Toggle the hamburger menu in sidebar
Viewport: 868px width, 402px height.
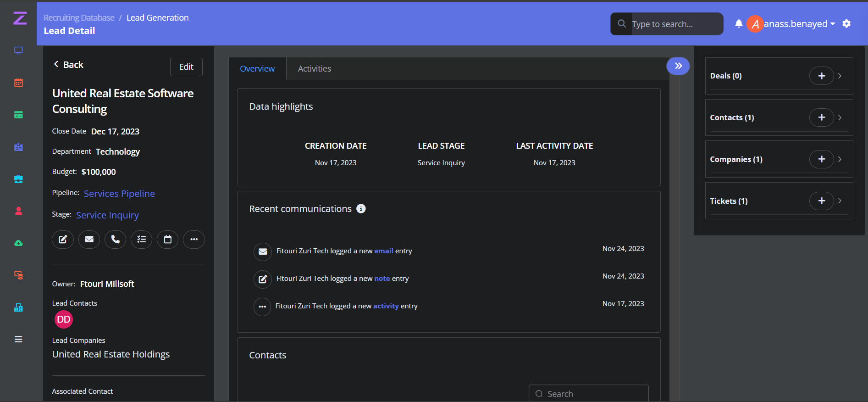(18, 340)
